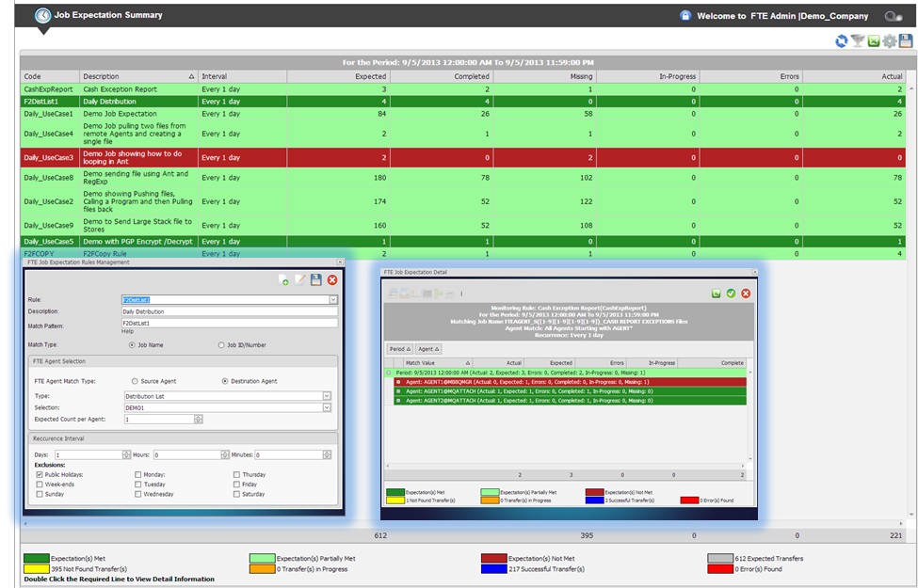Select the Source Agent radio button
The height and width of the screenshot is (588, 918).
coord(134,380)
